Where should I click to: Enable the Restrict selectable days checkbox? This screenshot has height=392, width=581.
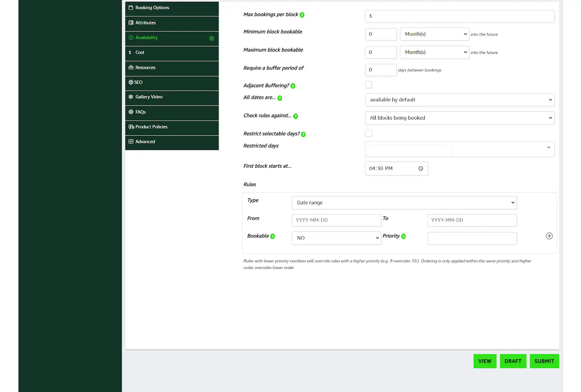click(x=369, y=133)
